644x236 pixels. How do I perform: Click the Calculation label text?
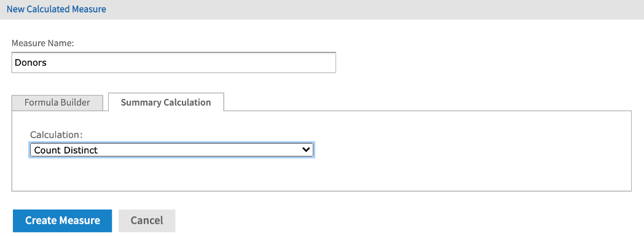[x=57, y=135]
